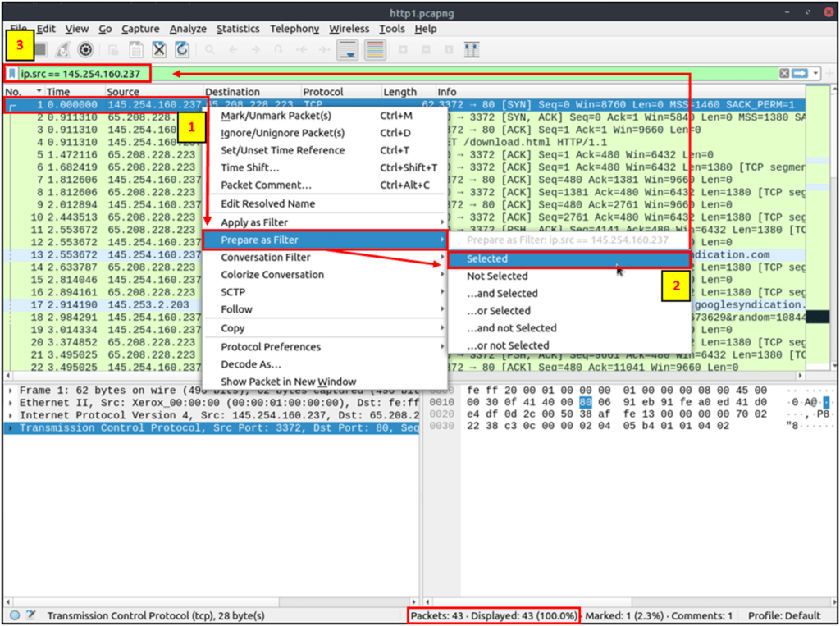This screenshot has height=626, width=840.
Task: Click the stop capture toolbar icon
Action: point(41,50)
